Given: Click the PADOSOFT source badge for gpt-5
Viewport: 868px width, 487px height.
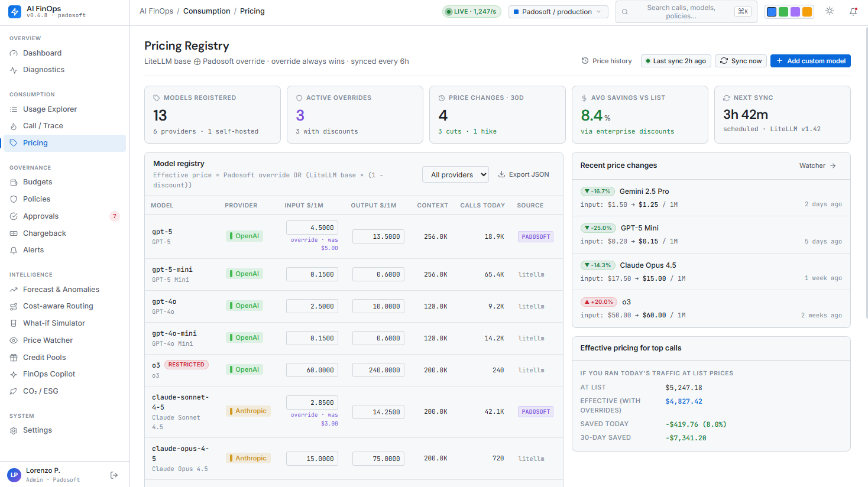Looking at the screenshot, I should 536,236.
